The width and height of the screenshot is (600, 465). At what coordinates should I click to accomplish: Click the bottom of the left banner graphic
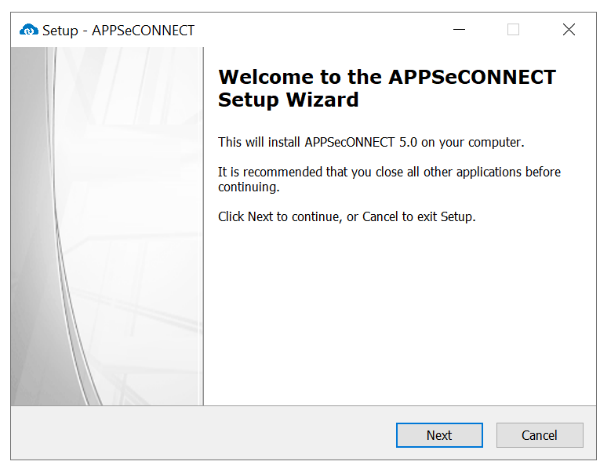(x=107, y=390)
